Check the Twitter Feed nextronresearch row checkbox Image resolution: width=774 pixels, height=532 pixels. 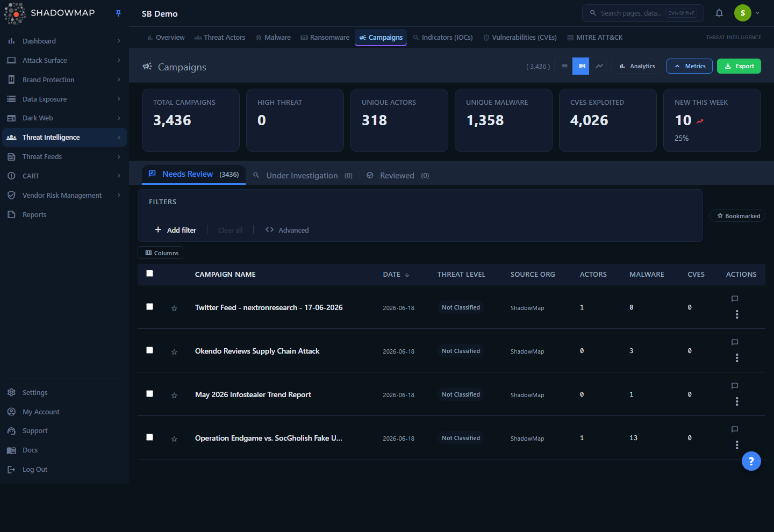click(x=150, y=307)
